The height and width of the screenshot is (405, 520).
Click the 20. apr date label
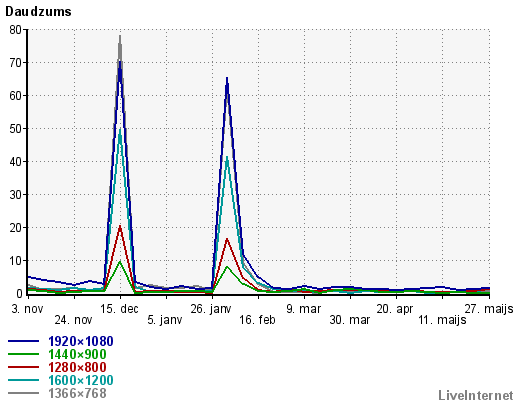[x=395, y=309]
